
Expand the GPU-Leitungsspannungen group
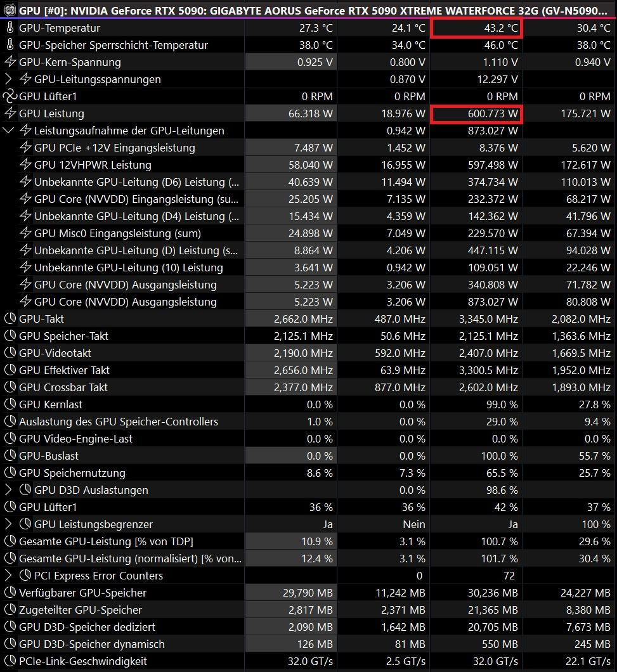(x=8, y=79)
